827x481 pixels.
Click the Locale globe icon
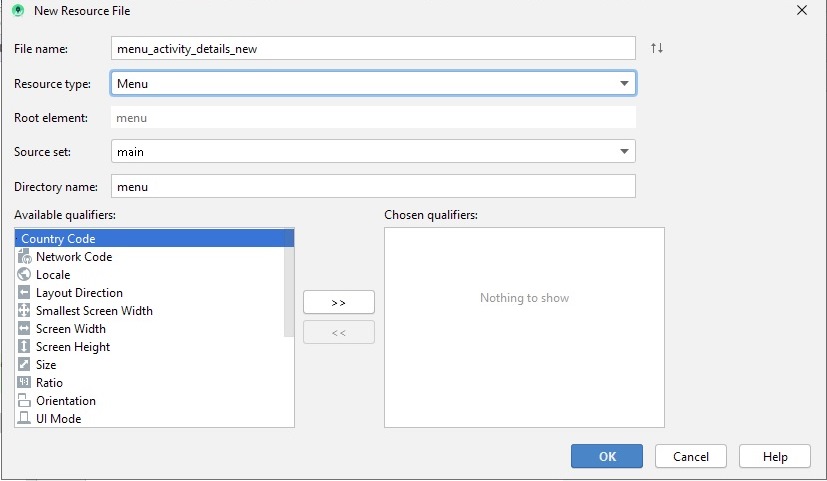pyautogui.click(x=25, y=275)
